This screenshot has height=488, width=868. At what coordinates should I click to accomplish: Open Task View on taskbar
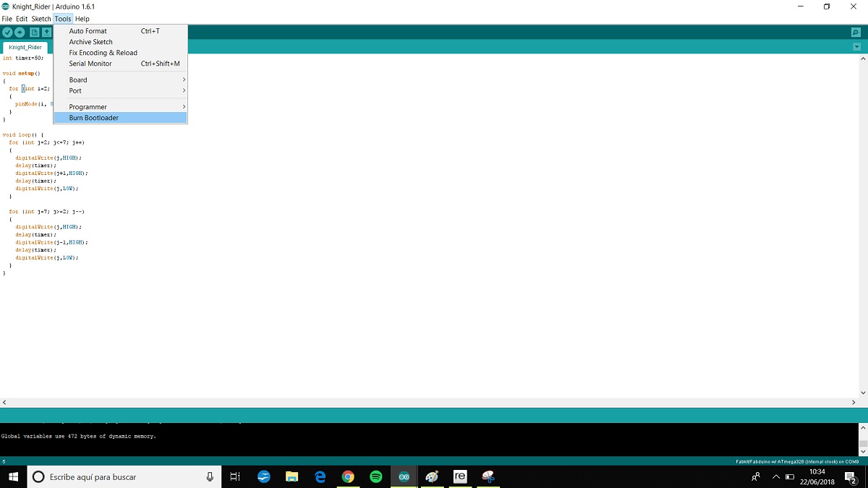tap(235, 476)
